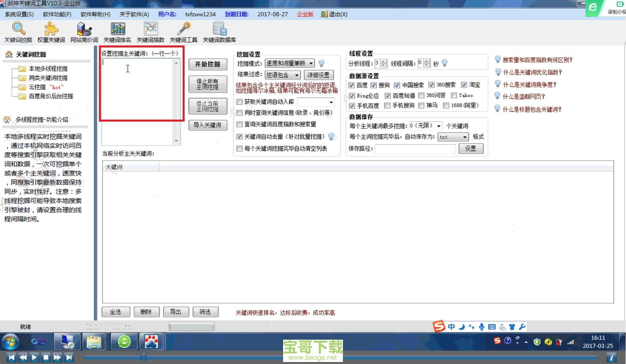Open the 关于软件(A) menu
The width and height of the screenshot is (626, 364).
pos(134,14)
